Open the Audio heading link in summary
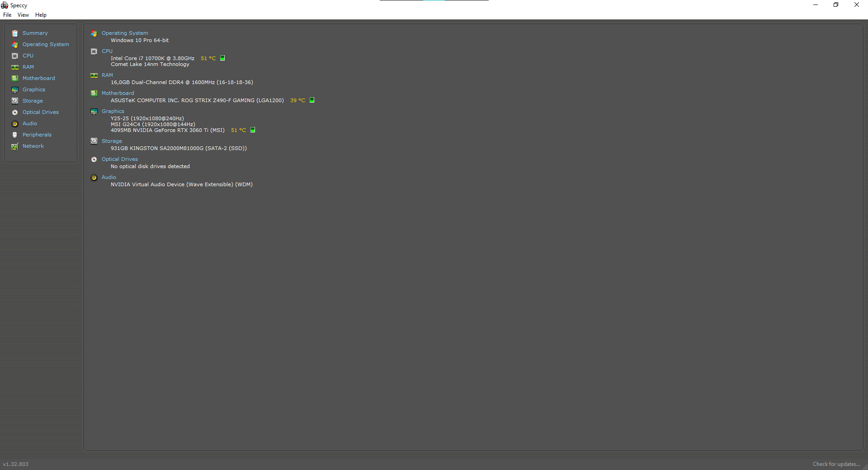This screenshot has width=868, height=470. click(x=108, y=177)
